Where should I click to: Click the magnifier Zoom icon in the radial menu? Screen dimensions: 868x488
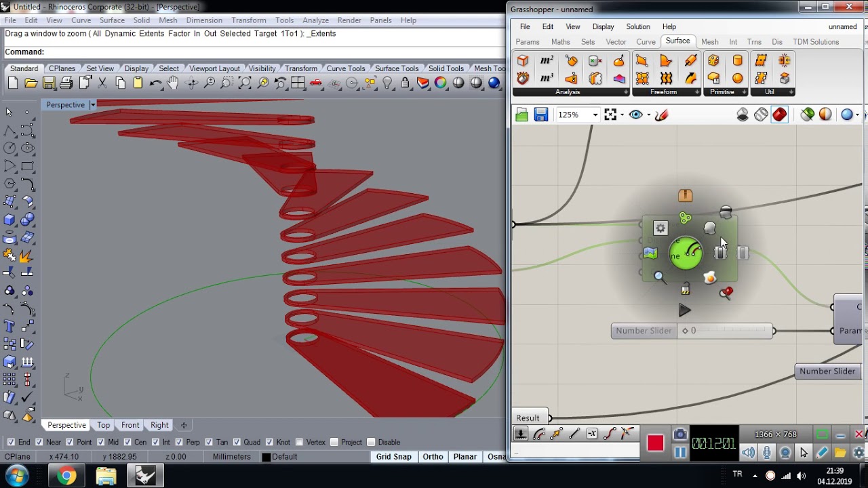point(659,277)
